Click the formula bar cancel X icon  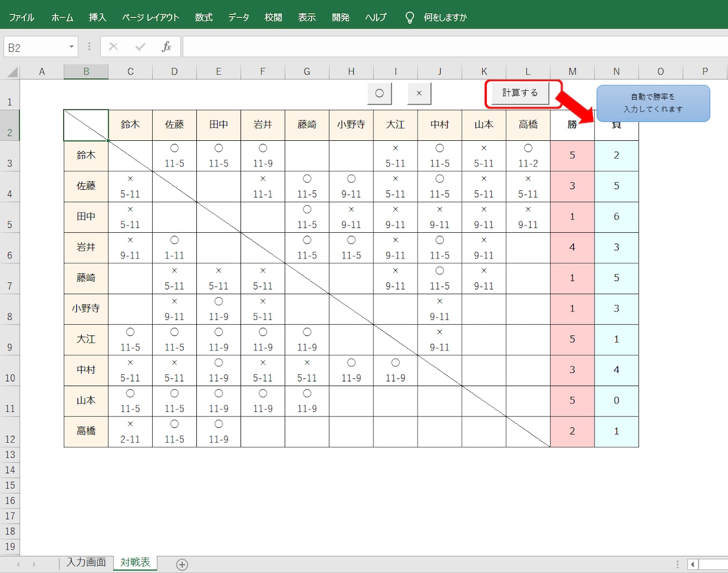pos(113,47)
